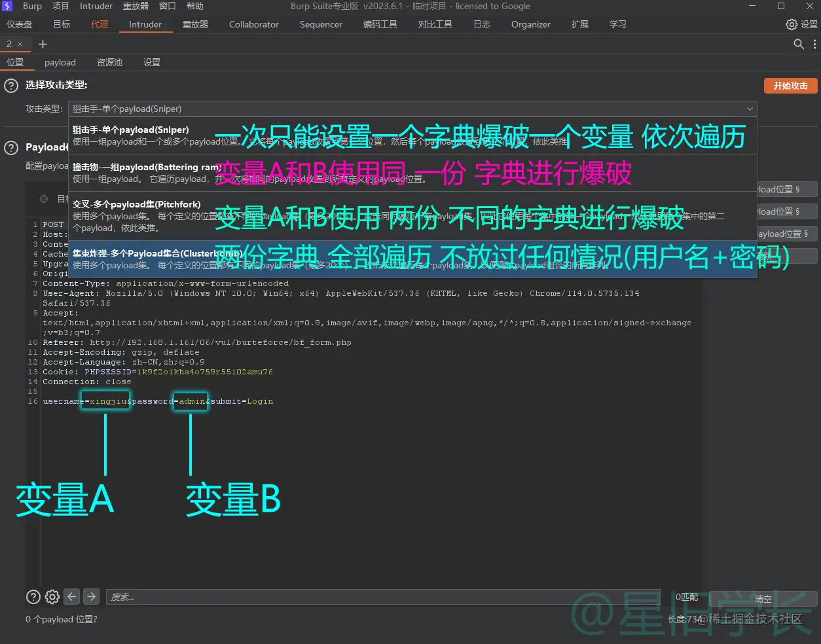This screenshot has height=644, width=821.
Task: Switch to the 对比工具 tab
Action: point(435,24)
